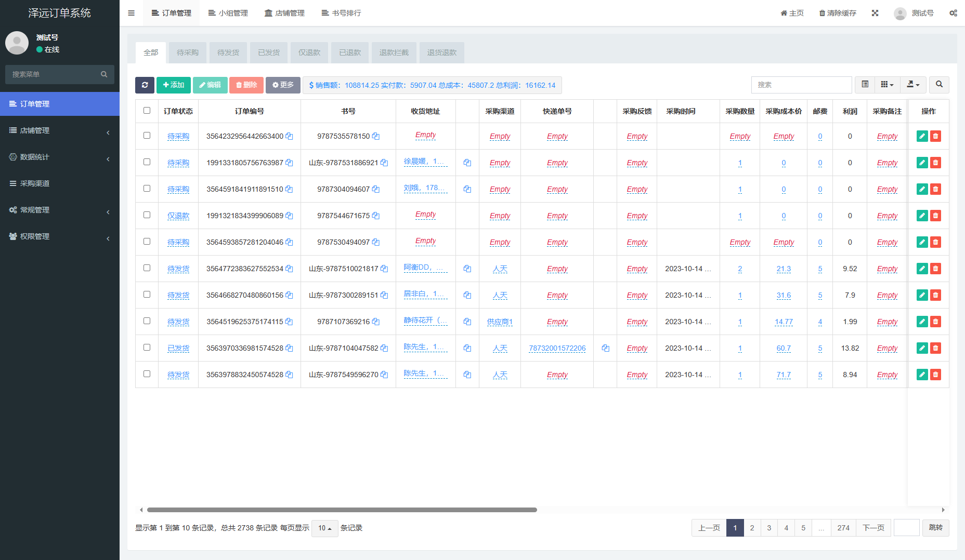
Task: Click the green 添加 button
Action: (174, 85)
